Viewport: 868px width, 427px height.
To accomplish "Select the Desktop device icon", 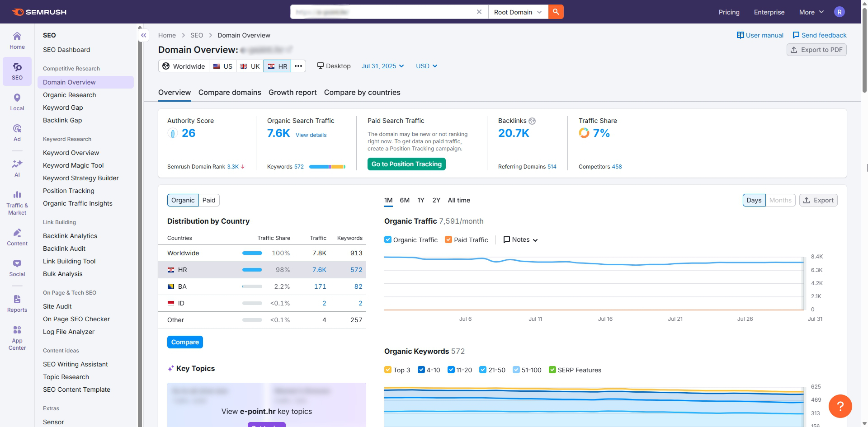I will (x=321, y=66).
